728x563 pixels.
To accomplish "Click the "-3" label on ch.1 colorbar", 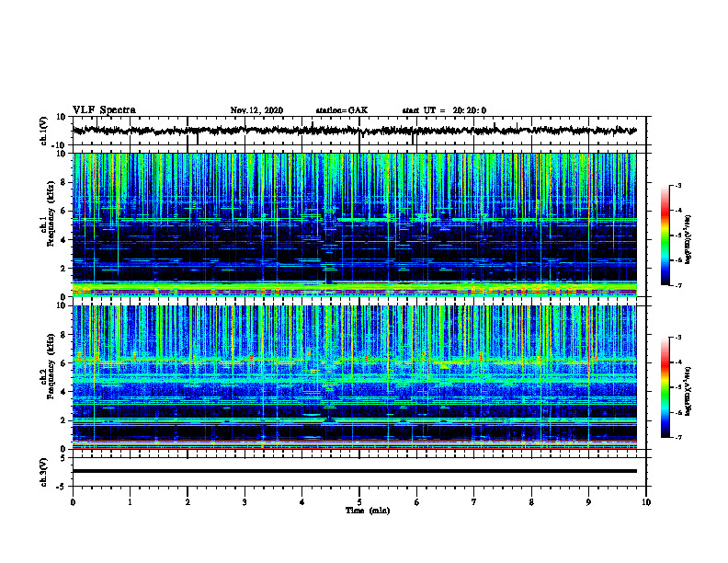I will point(677,186).
